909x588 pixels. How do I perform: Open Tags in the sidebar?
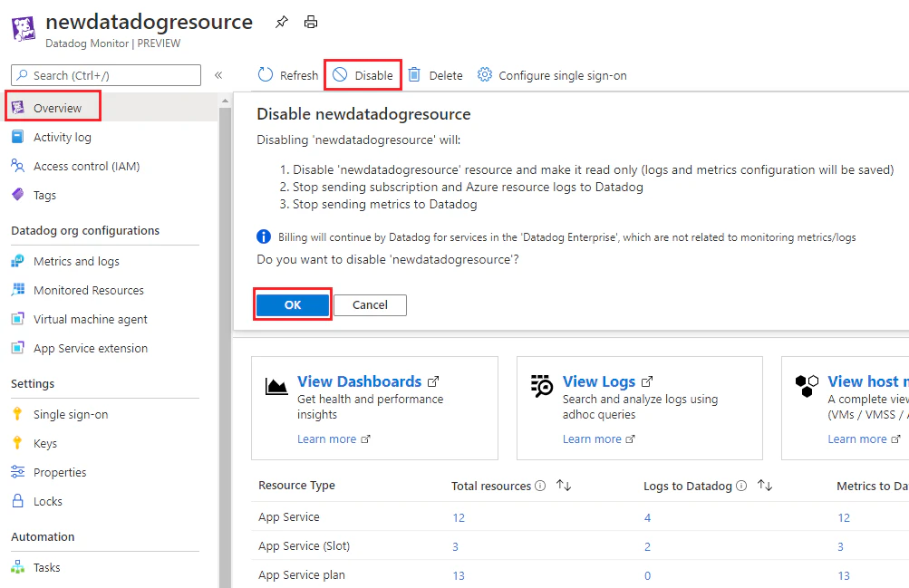(x=44, y=195)
